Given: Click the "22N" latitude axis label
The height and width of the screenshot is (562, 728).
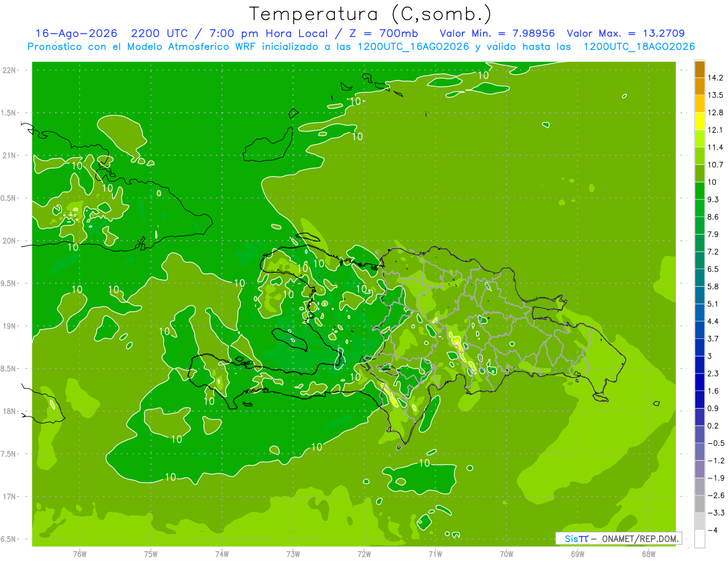Looking at the screenshot, I should tap(10, 70).
